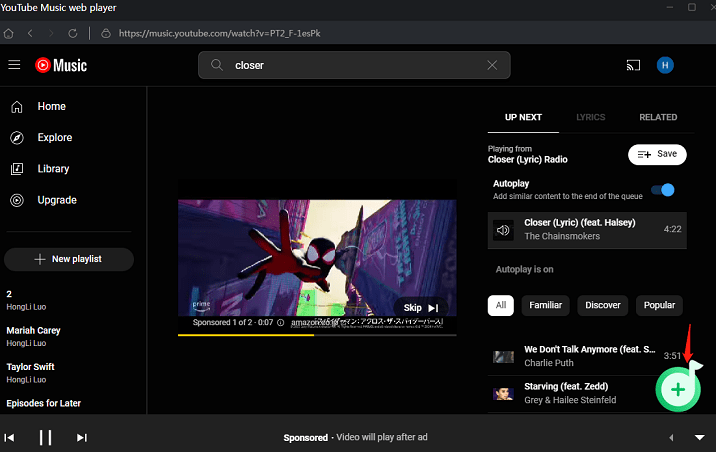Click the Starving track thumbnail
716x452 pixels.
(503, 394)
